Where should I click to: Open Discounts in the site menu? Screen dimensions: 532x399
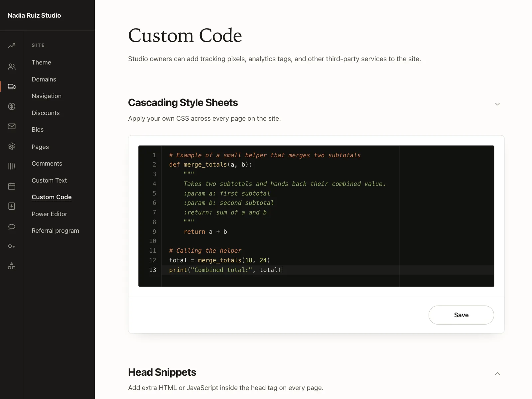coord(46,113)
